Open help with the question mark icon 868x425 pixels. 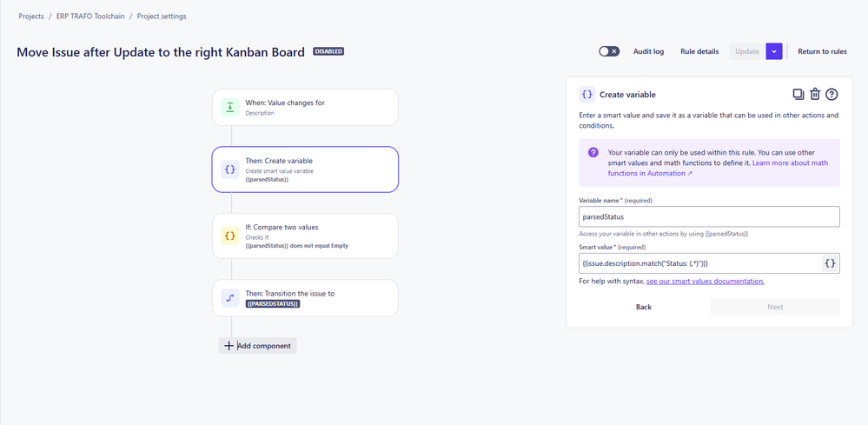832,94
